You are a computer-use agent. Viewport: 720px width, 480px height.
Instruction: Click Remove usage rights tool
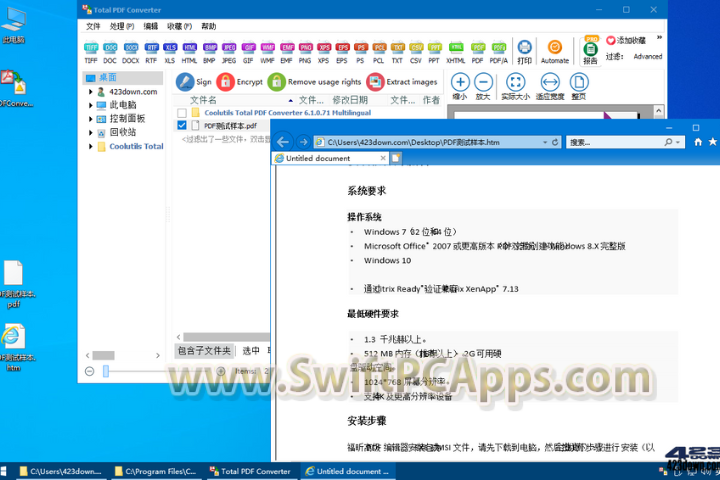click(x=314, y=82)
